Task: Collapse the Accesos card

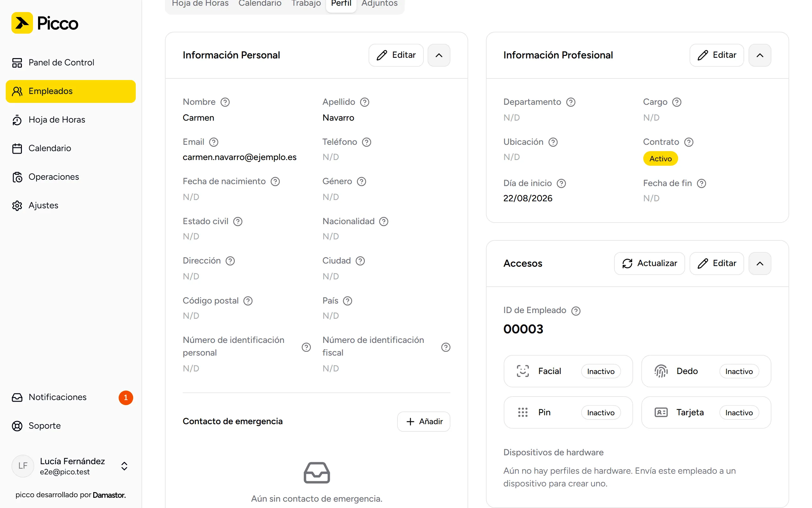Action: tap(760, 264)
